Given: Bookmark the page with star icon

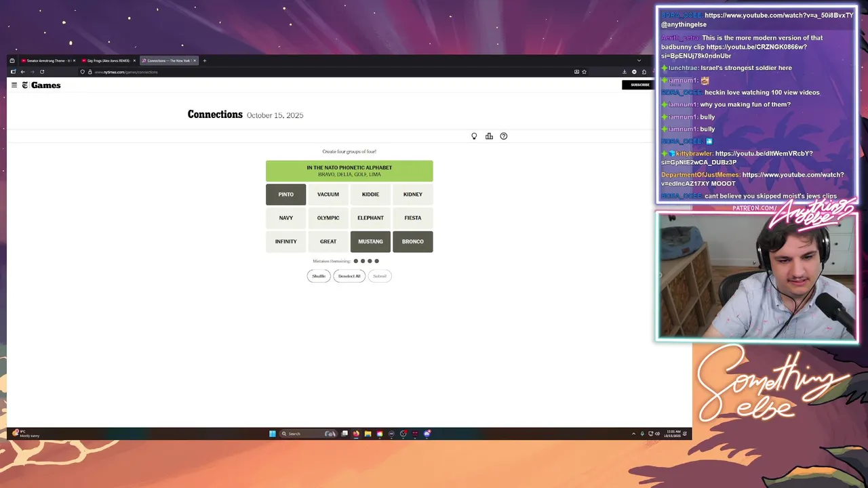Looking at the screenshot, I should (x=584, y=72).
